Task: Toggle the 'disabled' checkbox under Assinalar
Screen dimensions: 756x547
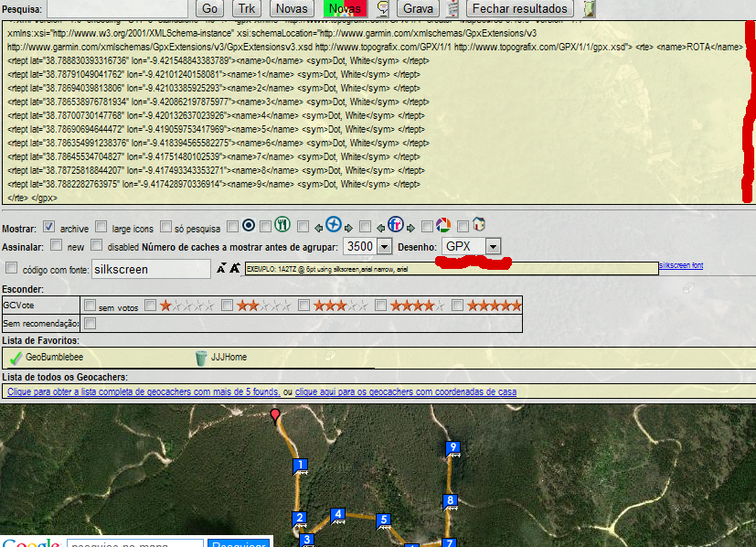Action: click(96, 245)
